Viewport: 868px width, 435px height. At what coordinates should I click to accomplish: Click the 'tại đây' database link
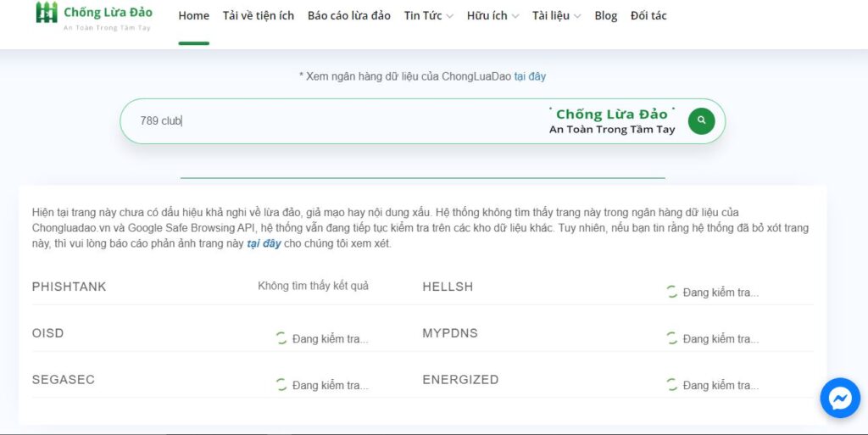point(530,76)
